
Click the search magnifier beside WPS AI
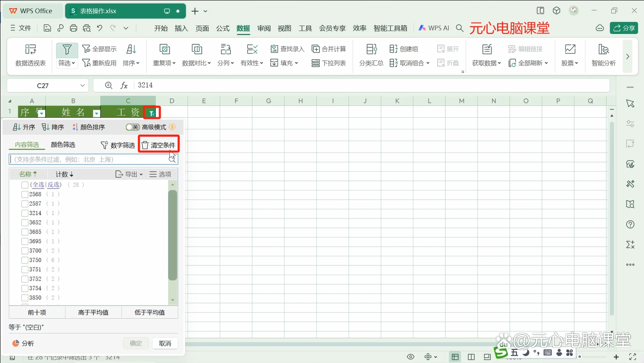pos(459,28)
